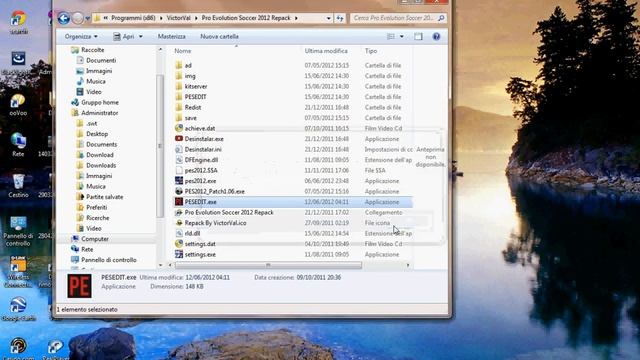Create a folder with Nuova cartella
Image resolution: width=640 pixels, height=360 pixels.
coord(219,36)
